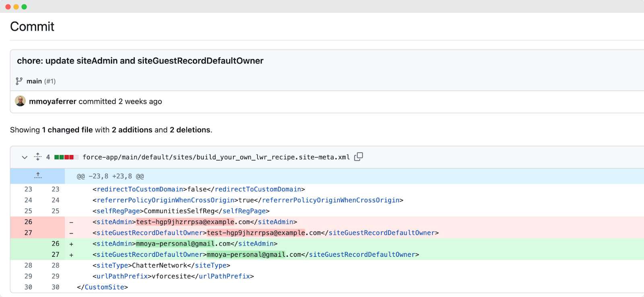The image size is (644, 297).
Task: Click the closing CustomSite tag line
Action: point(102,287)
